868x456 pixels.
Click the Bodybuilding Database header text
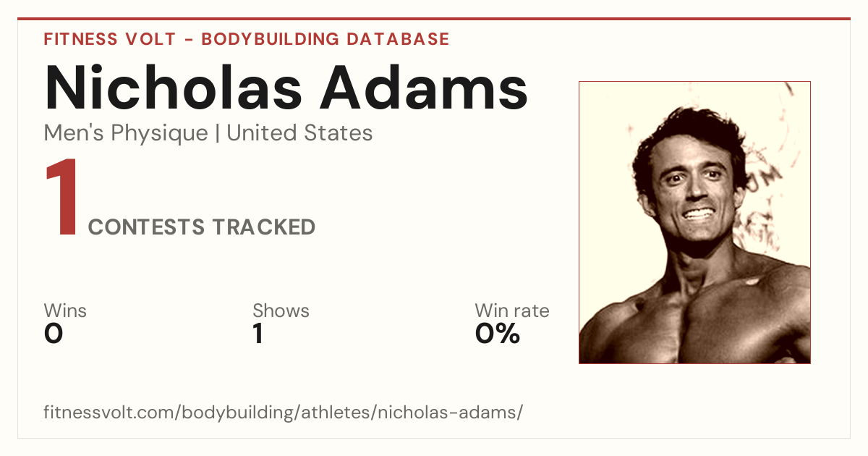click(325, 39)
